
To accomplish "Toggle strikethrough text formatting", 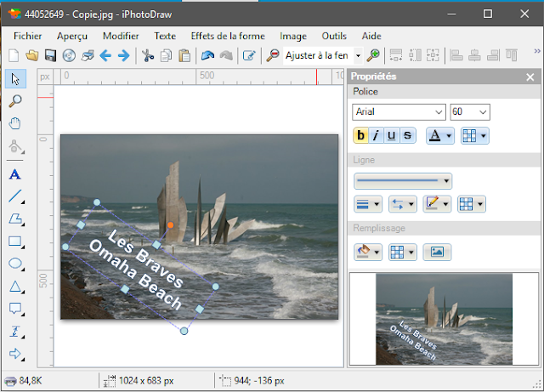I will tap(408, 135).
